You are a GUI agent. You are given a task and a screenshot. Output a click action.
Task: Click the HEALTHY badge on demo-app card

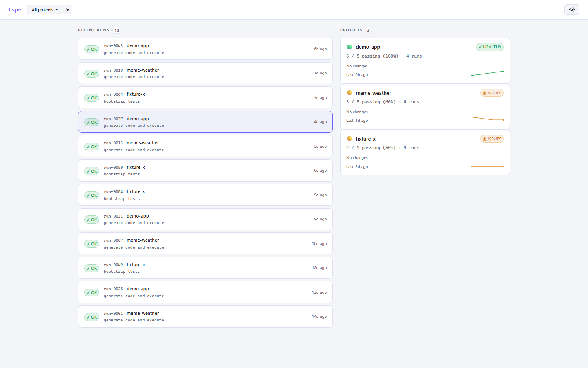pyautogui.click(x=490, y=47)
